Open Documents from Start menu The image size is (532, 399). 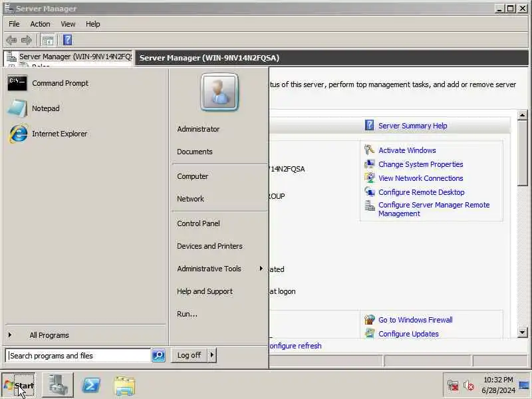[x=195, y=152]
